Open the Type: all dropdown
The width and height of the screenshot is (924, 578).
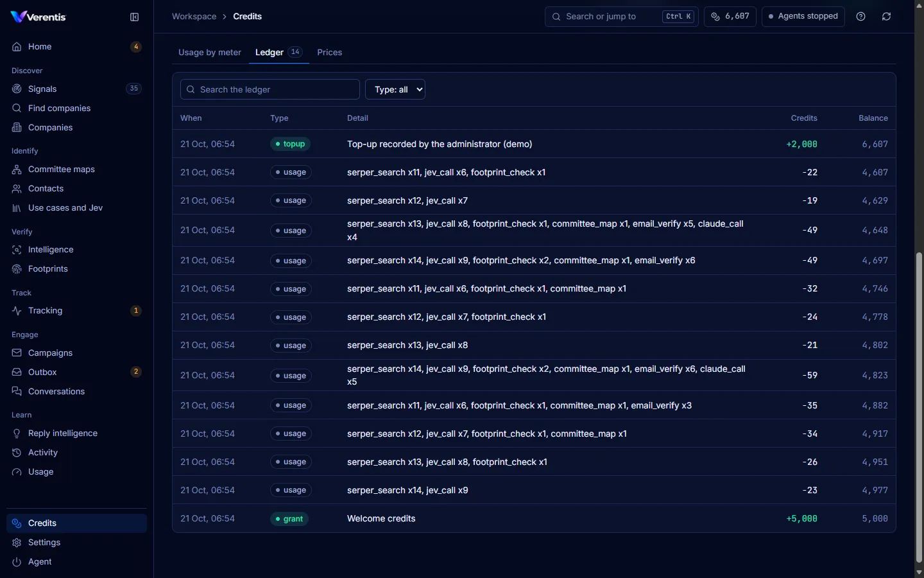[x=395, y=89]
